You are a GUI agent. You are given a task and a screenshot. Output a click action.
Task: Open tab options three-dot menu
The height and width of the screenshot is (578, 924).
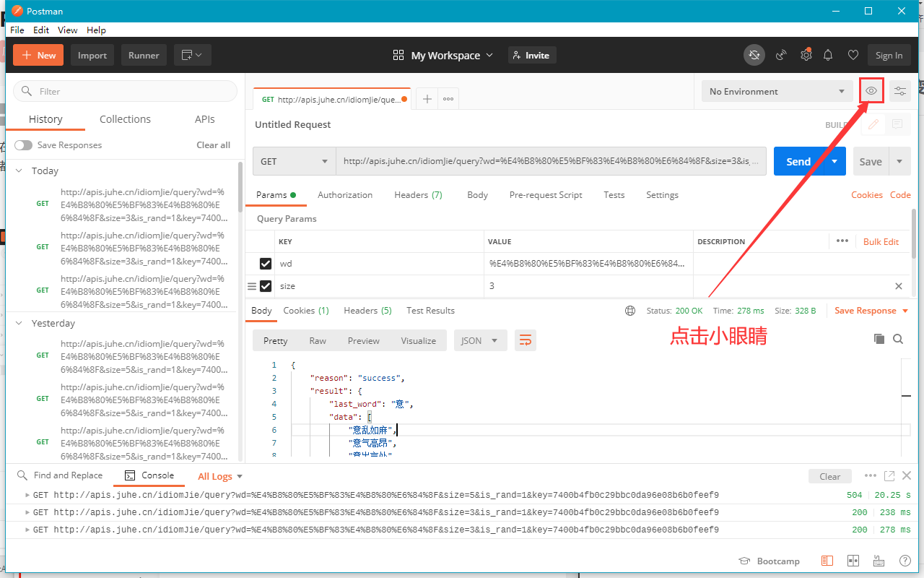[x=448, y=99]
